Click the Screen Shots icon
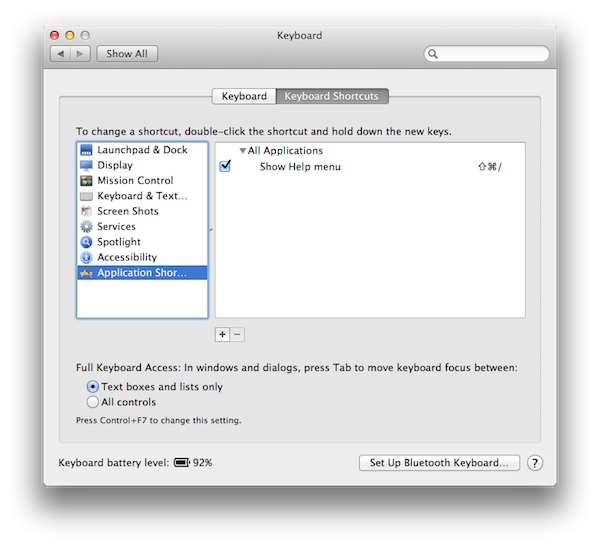This screenshot has height=546, width=600. click(86, 211)
